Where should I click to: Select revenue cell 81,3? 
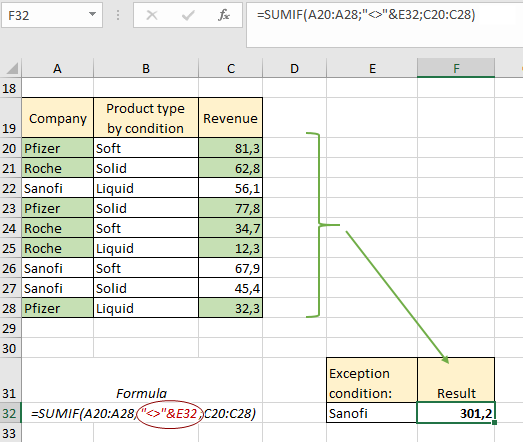[x=230, y=148]
